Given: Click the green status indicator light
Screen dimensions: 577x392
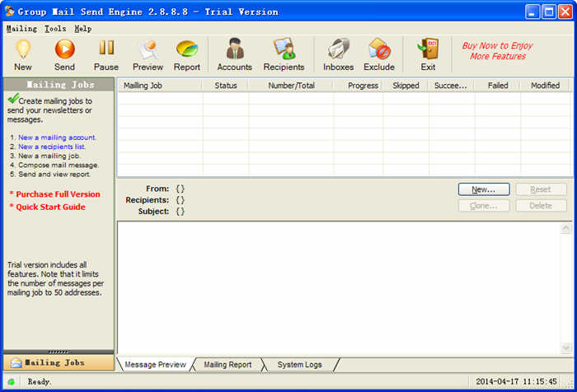Looking at the screenshot, I should 12,381.
